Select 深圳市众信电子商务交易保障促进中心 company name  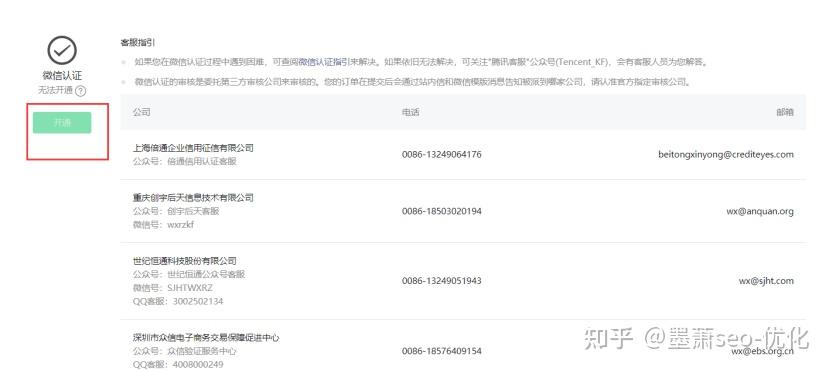[x=206, y=338]
